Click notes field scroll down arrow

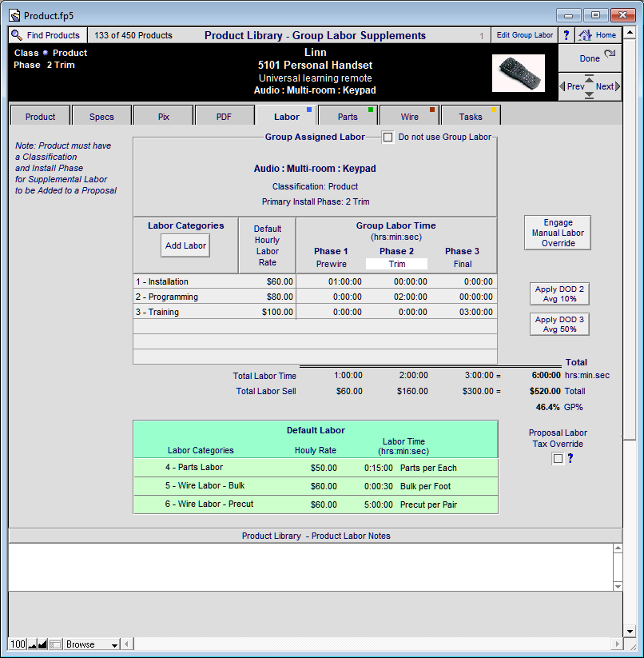[x=618, y=586]
